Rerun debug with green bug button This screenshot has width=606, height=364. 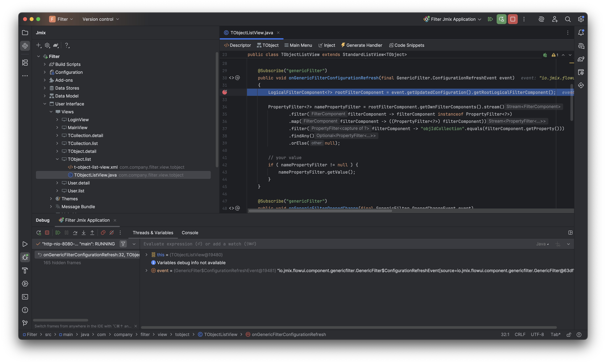[x=501, y=19]
